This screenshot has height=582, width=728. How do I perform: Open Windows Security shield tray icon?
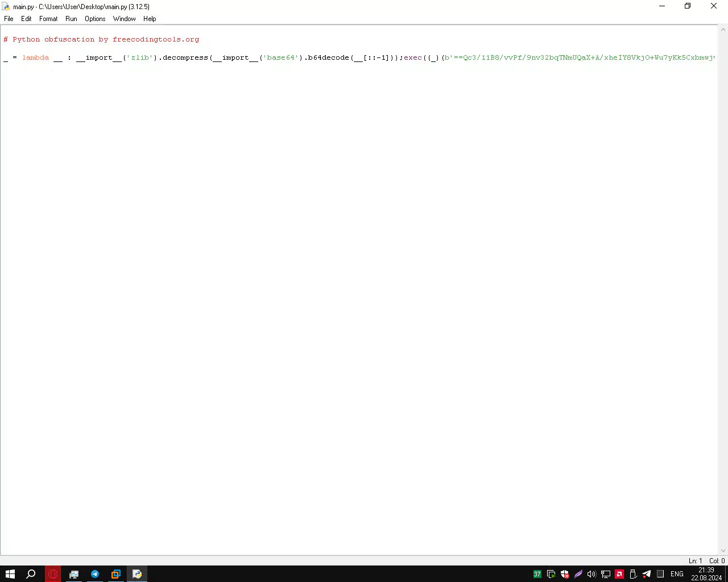click(565, 574)
